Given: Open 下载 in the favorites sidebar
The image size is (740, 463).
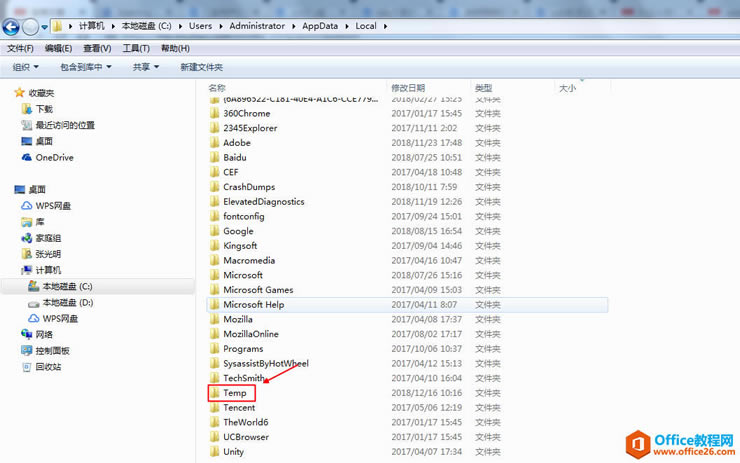Looking at the screenshot, I should pos(44,109).
